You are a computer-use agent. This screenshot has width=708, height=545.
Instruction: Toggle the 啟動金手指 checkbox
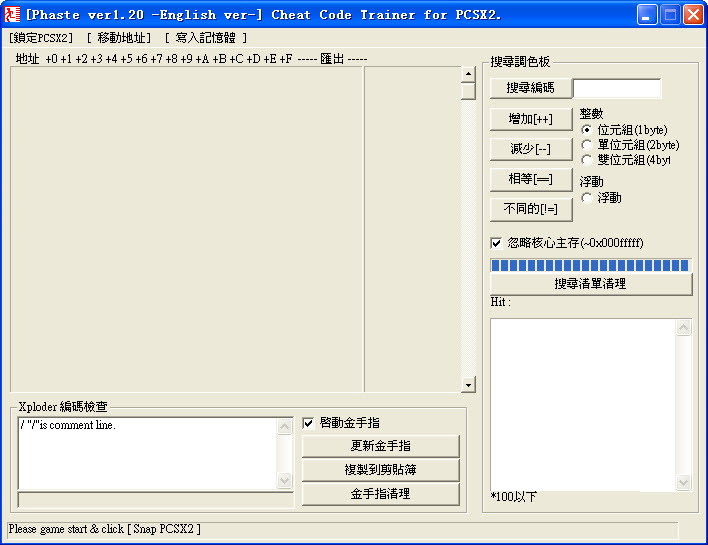308,423
